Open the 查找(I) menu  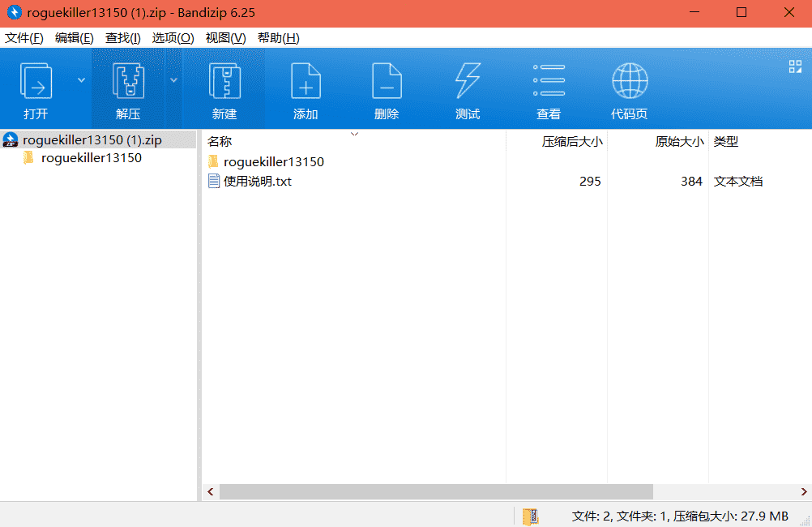(x=122, y=38)
